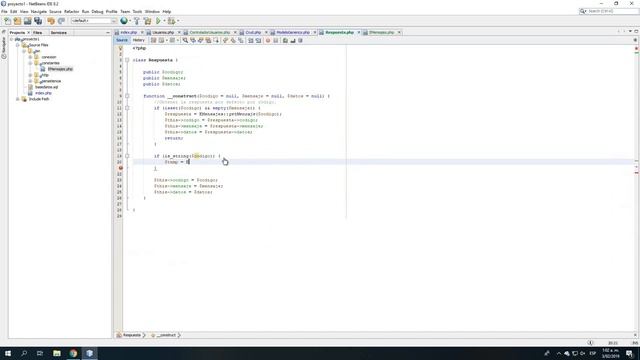
Task: Click the red breakpoint marker on line 21
Action: (x=120, y=168)
